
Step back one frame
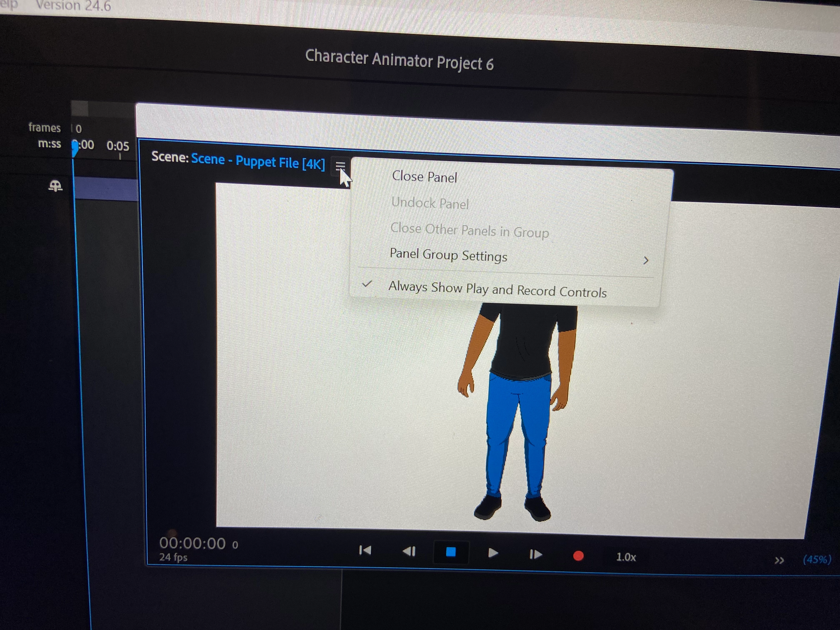409,551
